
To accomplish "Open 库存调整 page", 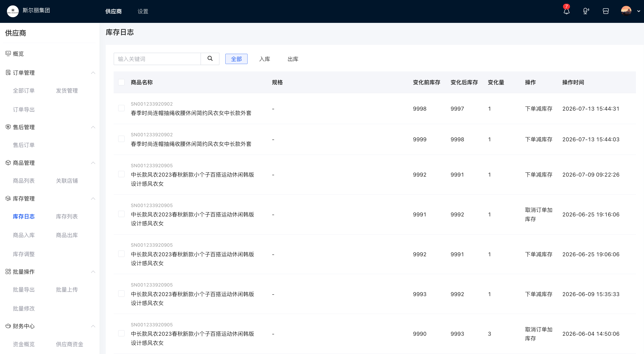I will (24, 254).
